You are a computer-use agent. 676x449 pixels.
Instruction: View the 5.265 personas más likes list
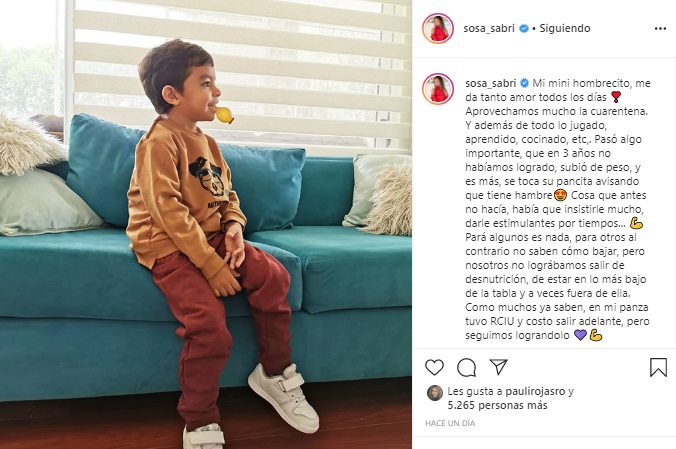[x=497, y=405]
